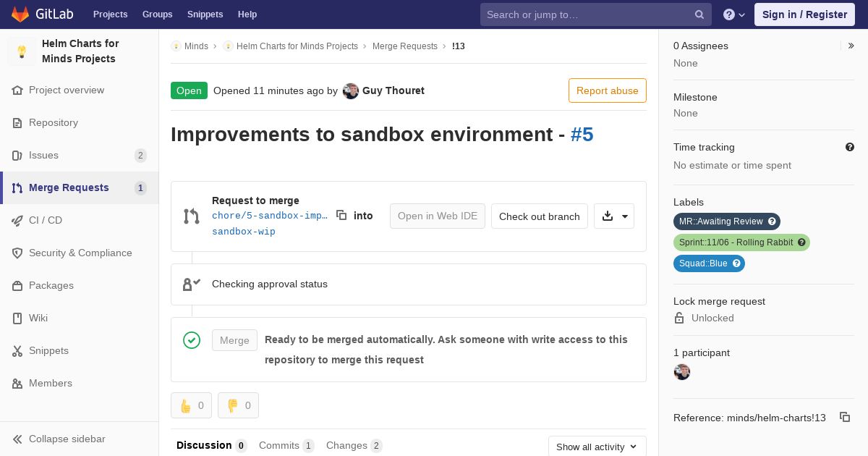This screenshot has width=868, height=456.
Task: Click the GitLab fox logo
Action: [20, 14]
